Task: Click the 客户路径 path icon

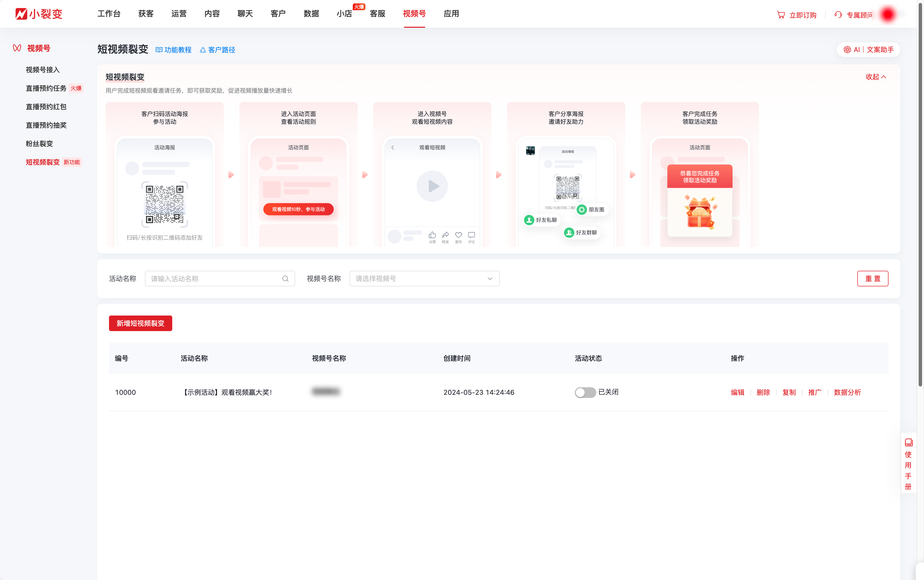Action: [203, 50]
